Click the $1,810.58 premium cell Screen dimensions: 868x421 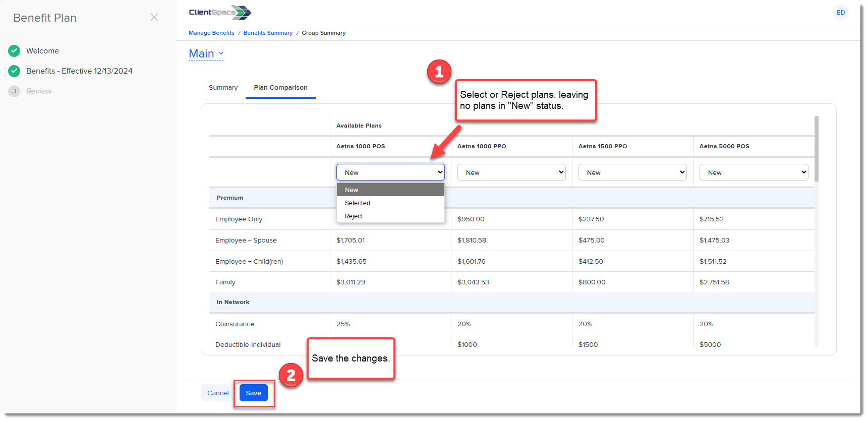pos(472,240)
